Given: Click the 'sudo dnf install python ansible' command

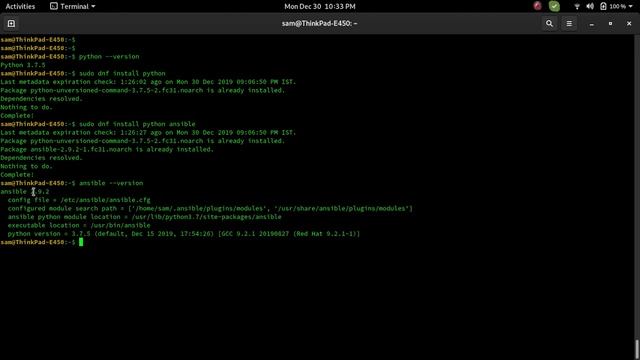Looking at the screenshot, I should point(137,124).
